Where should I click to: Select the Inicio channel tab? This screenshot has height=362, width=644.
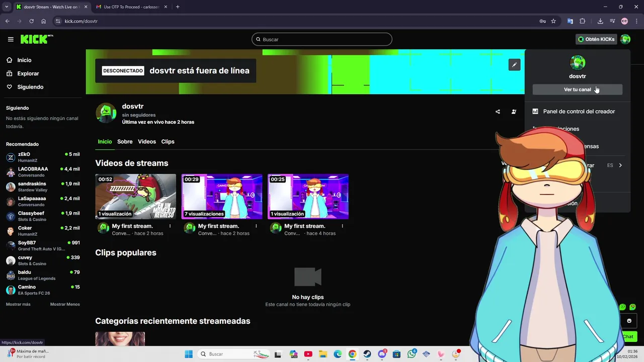click(x=105, y=142)
